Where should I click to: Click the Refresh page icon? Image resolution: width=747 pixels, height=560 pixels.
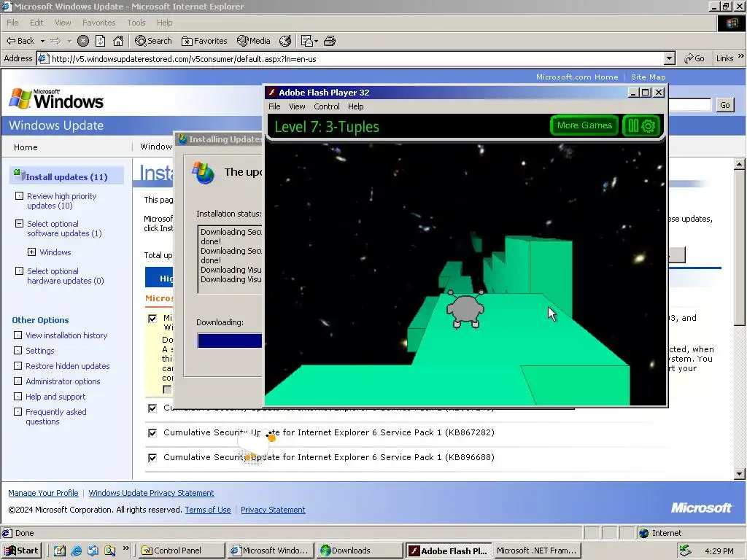click(101, 41)
